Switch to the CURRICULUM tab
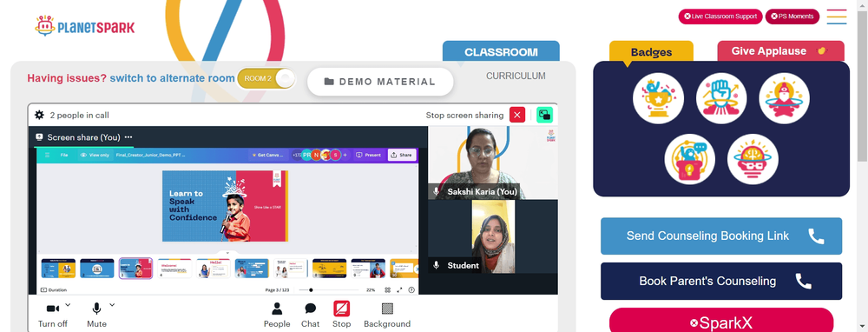Screen dimensions: 868x332 point(516,76)
